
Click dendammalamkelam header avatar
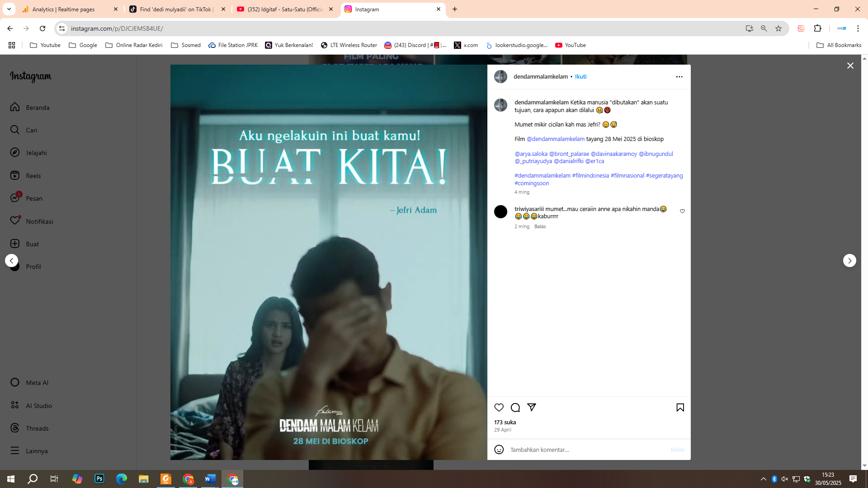coord(500,77)
